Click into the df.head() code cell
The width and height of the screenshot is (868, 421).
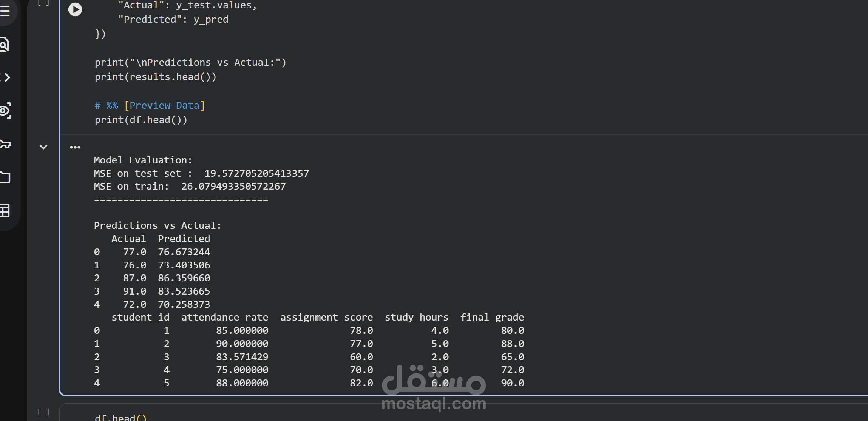click(120, 417)
